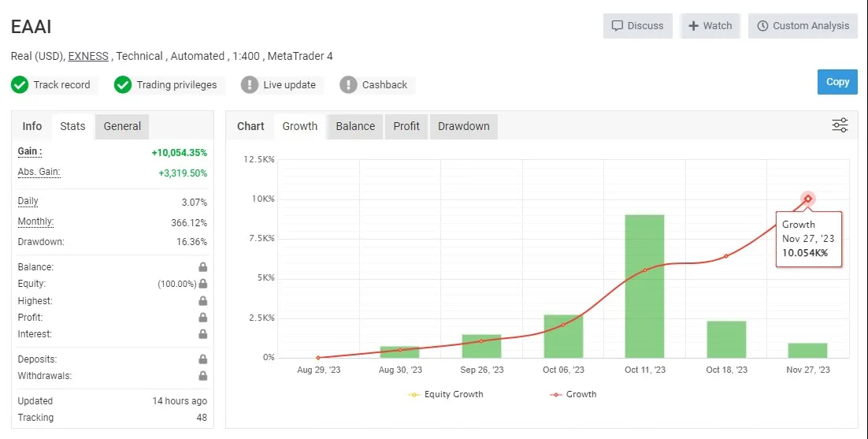The height and width of the screenshot is (439, 868).
Task: Click the Cashback exclamation icon
Action: 348,84
